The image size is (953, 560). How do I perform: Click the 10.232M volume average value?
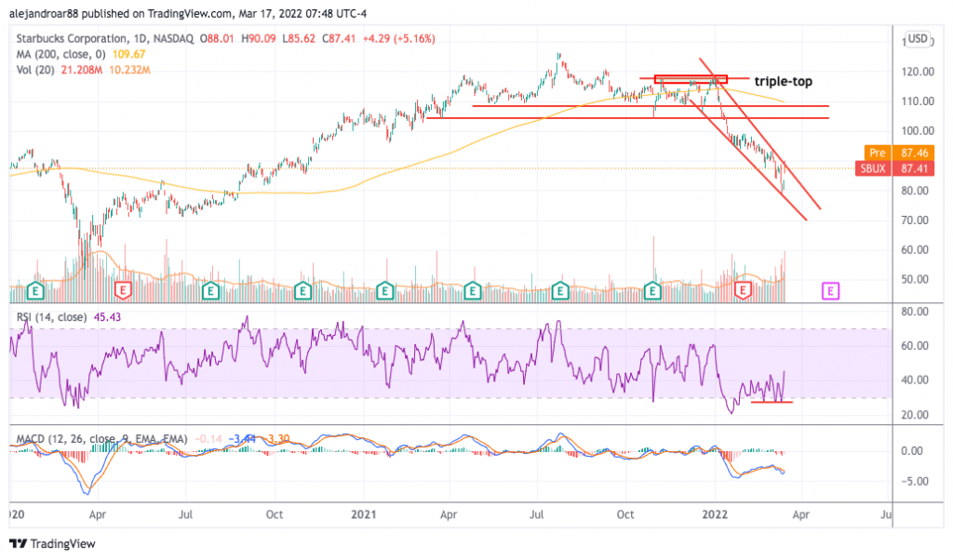[129, 70]
